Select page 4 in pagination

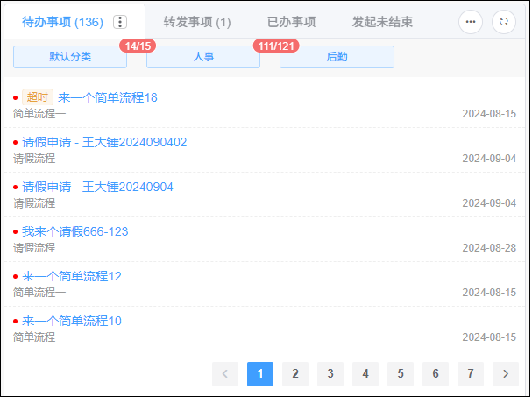click(365, 374)
